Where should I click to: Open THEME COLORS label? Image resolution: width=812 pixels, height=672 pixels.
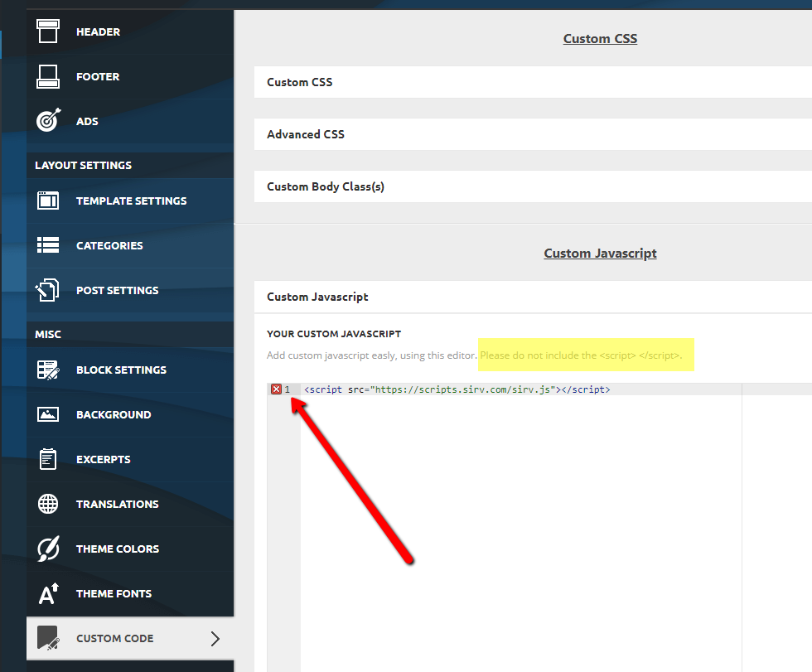pos(118,549)
